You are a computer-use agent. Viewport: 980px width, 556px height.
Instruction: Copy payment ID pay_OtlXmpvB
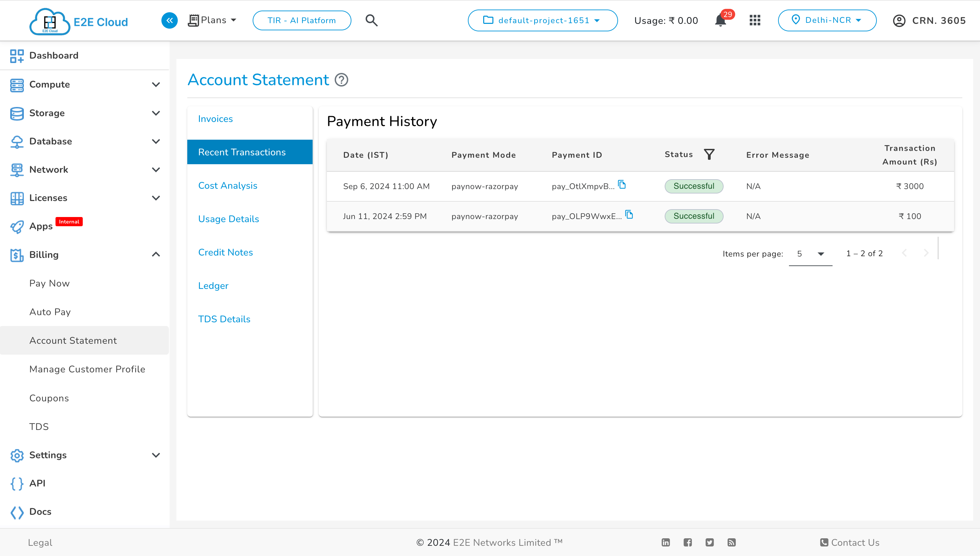click(622, 185)
